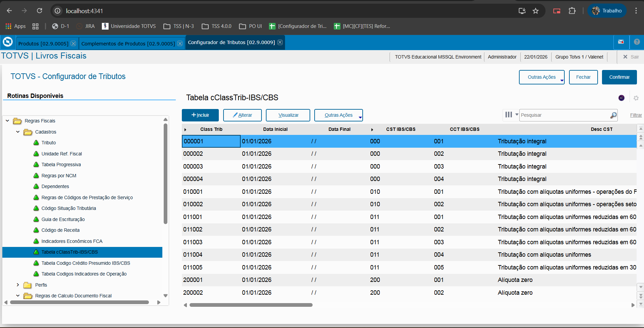Click the Regras Fiscais folder icon
The height and width of the screenshot is (328, 644).
pos(17,121)
